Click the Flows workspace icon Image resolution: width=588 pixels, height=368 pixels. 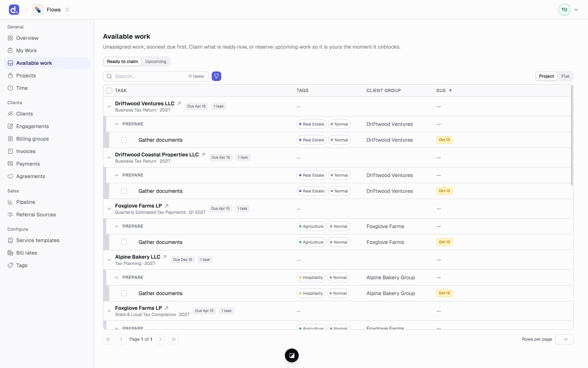coord(38,10)
